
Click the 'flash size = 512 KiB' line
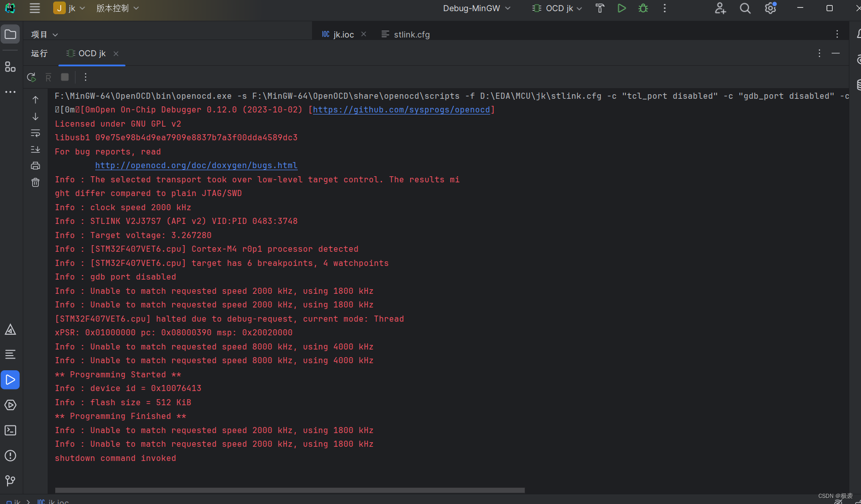(x=123, y=403)
